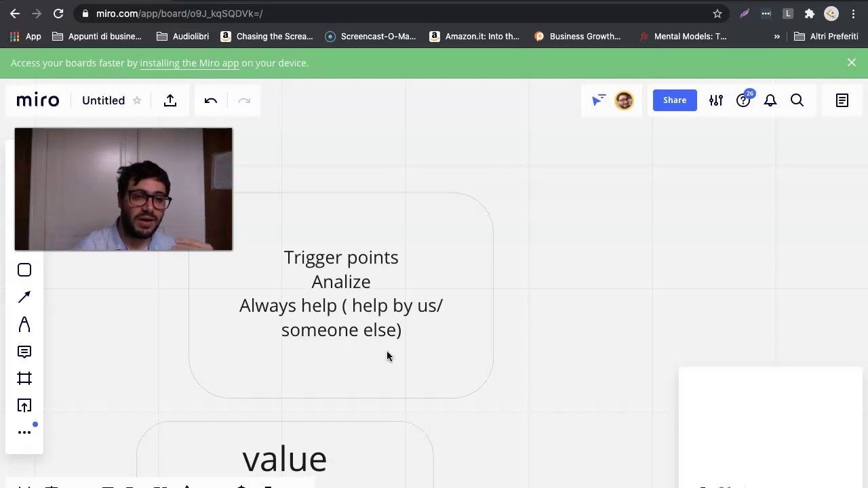This screenshot has height=488, width=868.
Task: Click the purple feather extension icon
Action: (x=745, y=14)
